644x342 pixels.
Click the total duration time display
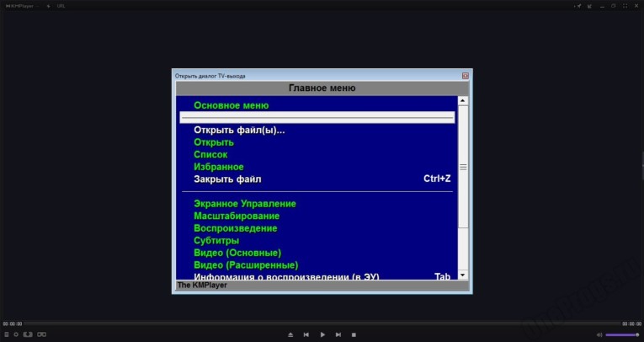click(631, 324)
